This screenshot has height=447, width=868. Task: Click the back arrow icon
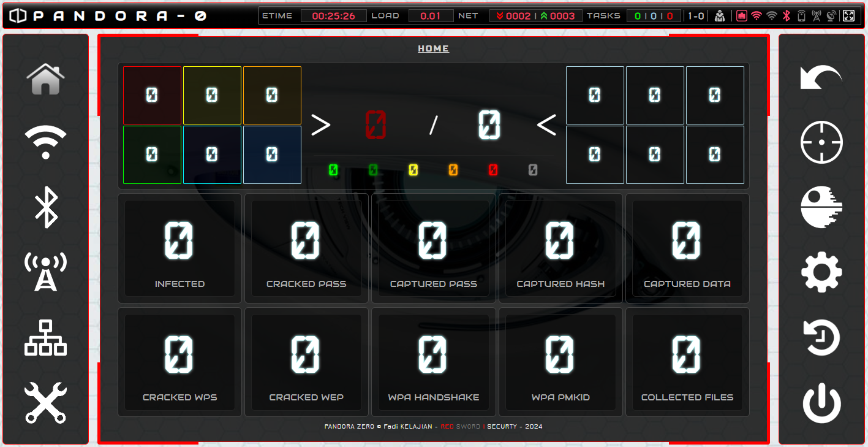(x=821, y=78)
